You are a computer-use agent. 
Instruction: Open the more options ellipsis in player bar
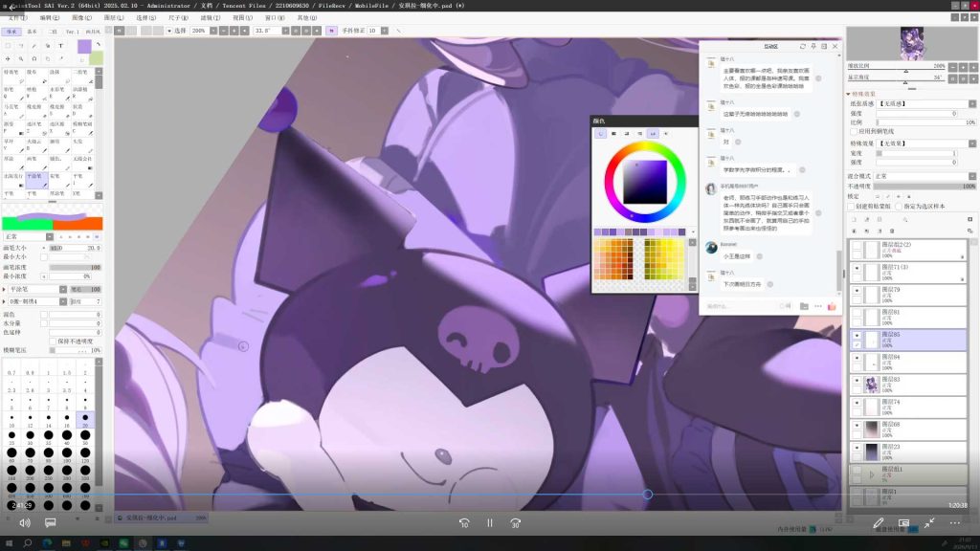(x=955, y=523)
